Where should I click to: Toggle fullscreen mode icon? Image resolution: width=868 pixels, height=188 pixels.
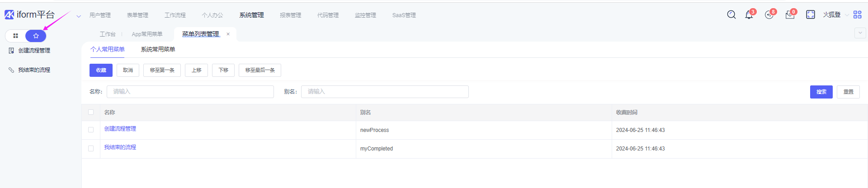[x=811, y=15]
